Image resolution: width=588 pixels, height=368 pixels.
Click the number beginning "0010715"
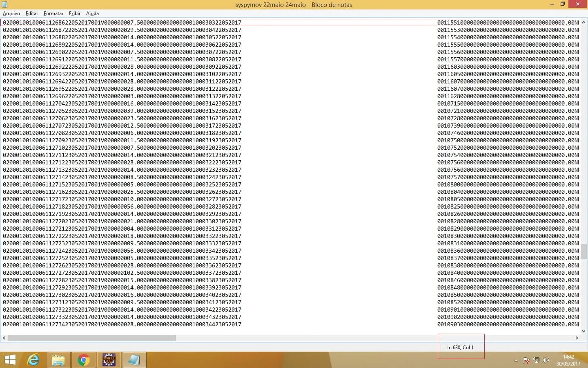point(508,103)
